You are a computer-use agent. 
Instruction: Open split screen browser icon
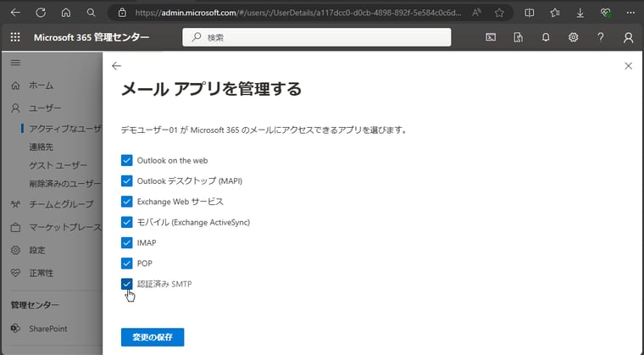(530, 13)
